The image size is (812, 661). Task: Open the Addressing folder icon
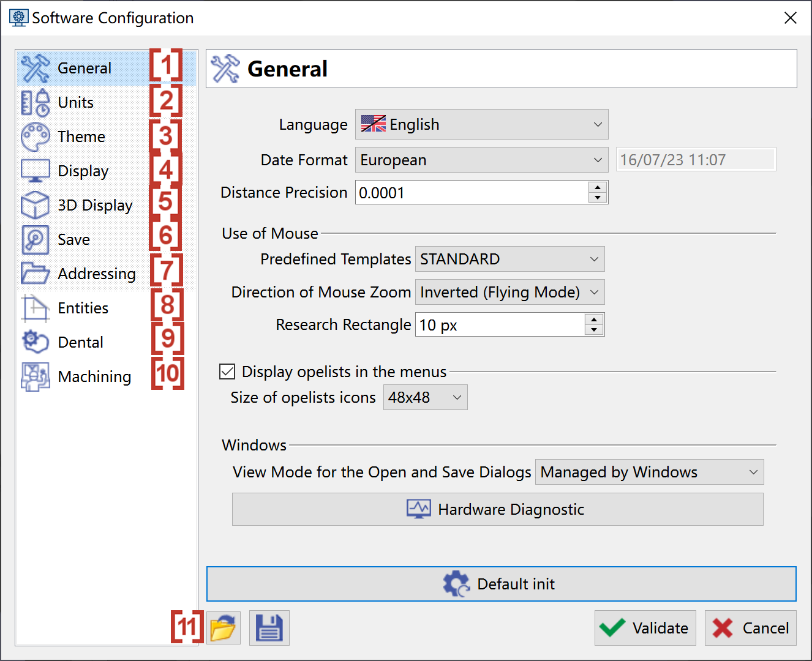coord(35,274)
